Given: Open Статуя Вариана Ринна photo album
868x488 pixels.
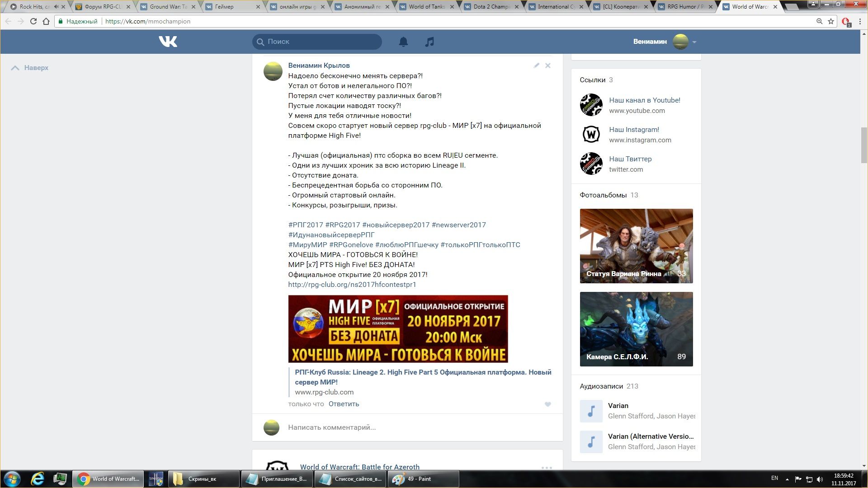Looking at the screenshot, I should pos(636,246).
